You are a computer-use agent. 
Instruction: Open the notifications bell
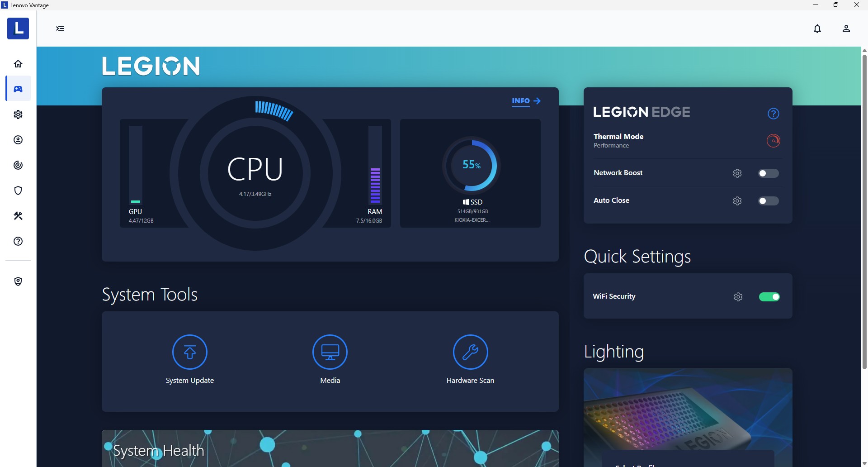point(817,29)
